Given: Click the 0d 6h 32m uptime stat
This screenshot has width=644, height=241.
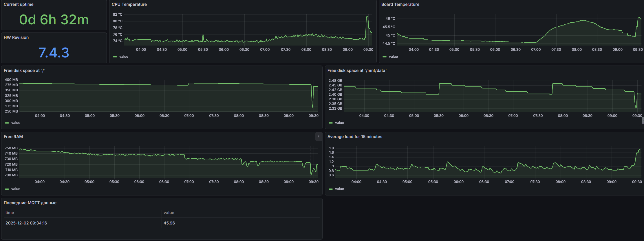Looking at the screenshot, I should pyautogui.click(x=54, y=20).
